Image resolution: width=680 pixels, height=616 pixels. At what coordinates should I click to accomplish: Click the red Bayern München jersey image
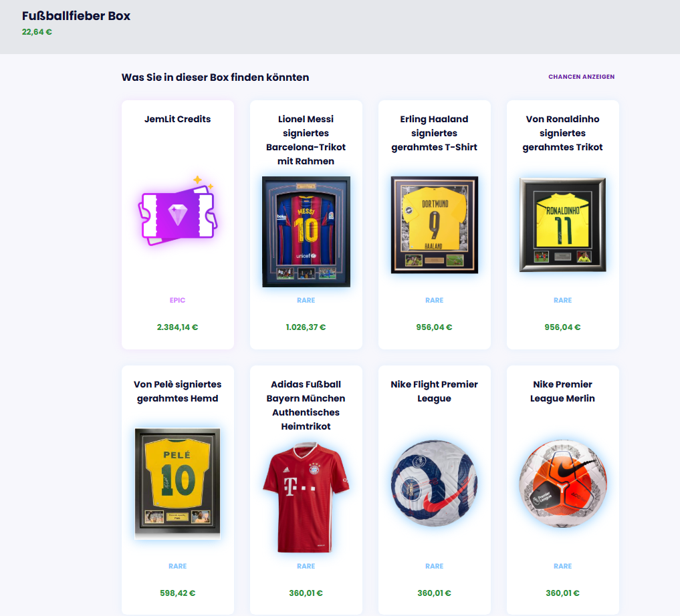pos(306,497)
